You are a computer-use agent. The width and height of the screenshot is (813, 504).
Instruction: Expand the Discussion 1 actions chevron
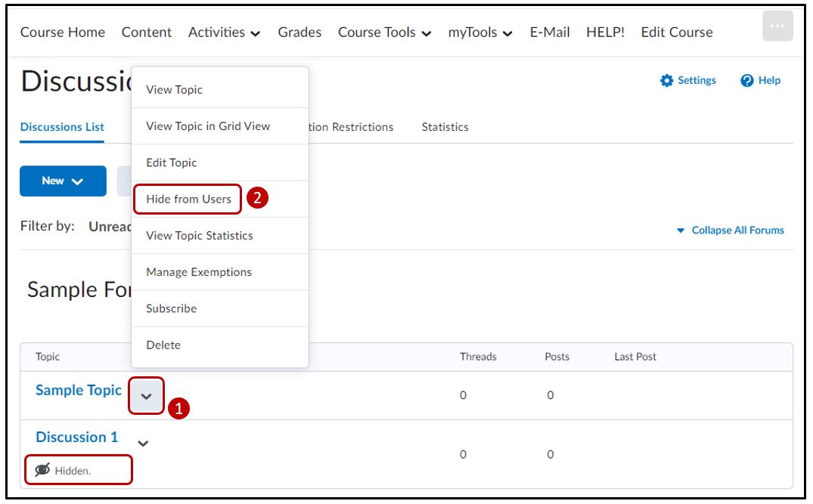[143, 443]
